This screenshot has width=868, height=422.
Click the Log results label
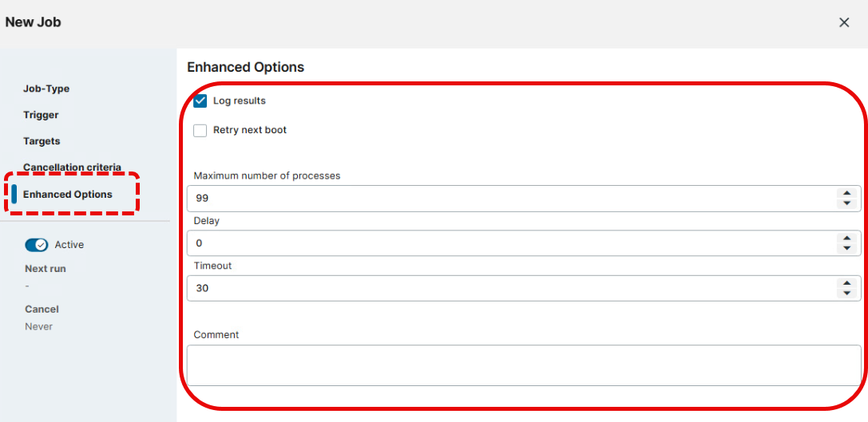(x=240, y=101)
